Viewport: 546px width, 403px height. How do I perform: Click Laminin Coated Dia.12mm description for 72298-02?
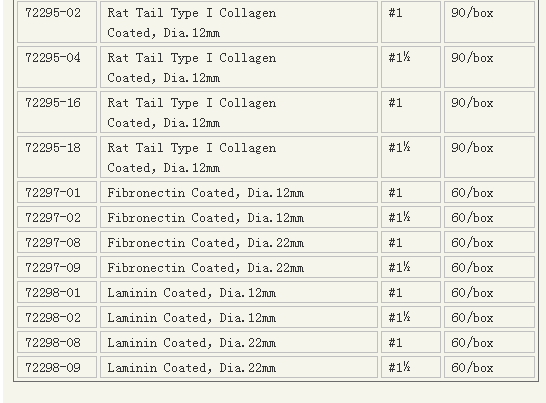[x=192, y=318]
